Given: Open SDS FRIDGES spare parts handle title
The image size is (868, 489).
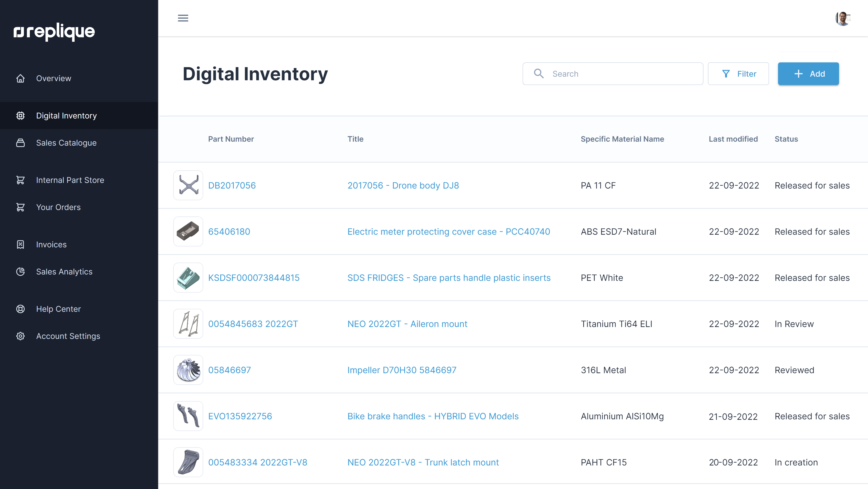Looking at the screenshot, I should pos(449,278).
